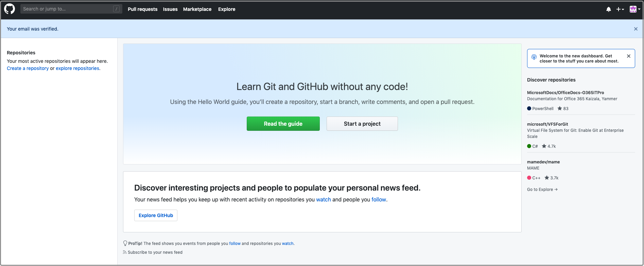This screenshot has width=644, height=266.
Task: Click the watch link in news feed text
Action: click(x=324, y=199)
